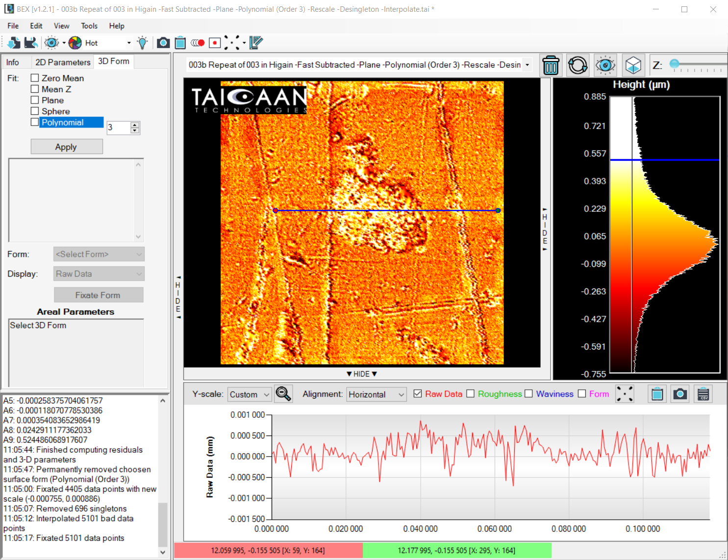
Task: Click the circular arrows refresh icon
Action: coord(577,65)
